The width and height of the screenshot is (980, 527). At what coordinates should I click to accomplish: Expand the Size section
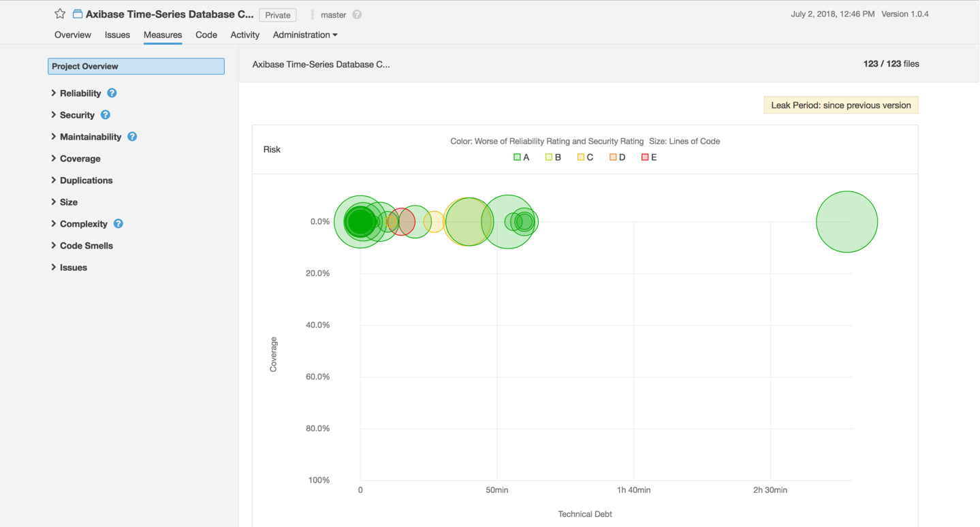pyautogui.click(x=64, y=202)
